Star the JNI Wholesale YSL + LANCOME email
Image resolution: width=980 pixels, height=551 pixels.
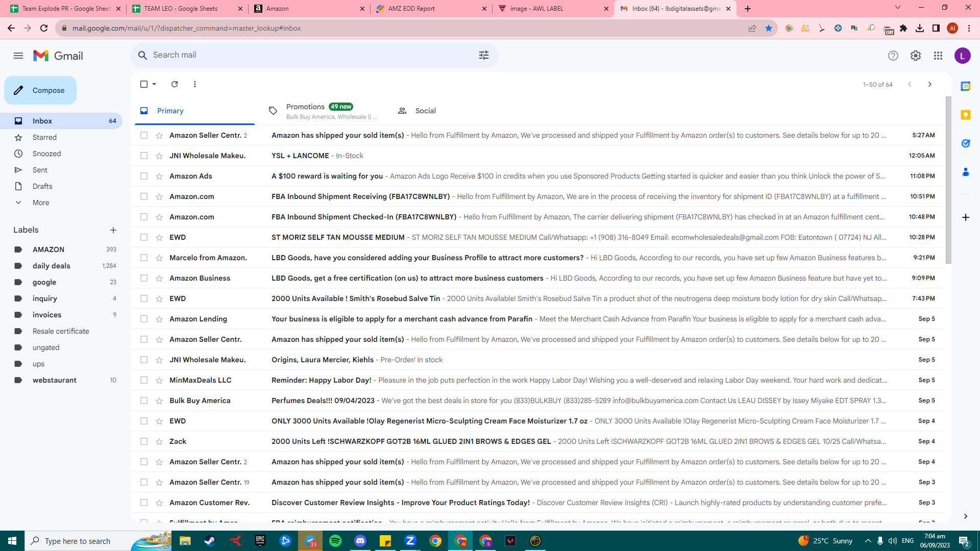159,156
